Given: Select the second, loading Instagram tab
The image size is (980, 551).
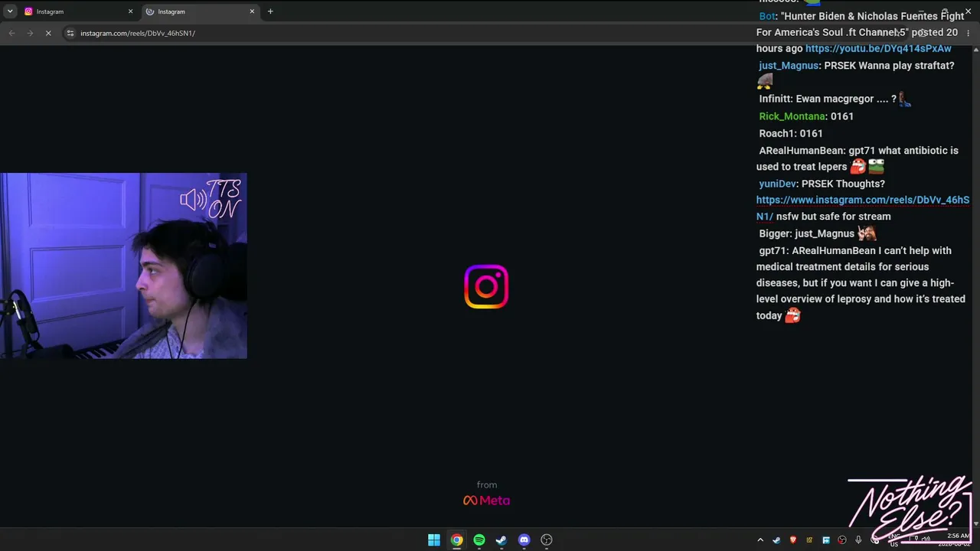Looking at the screenshot, I should coord(201,11).
